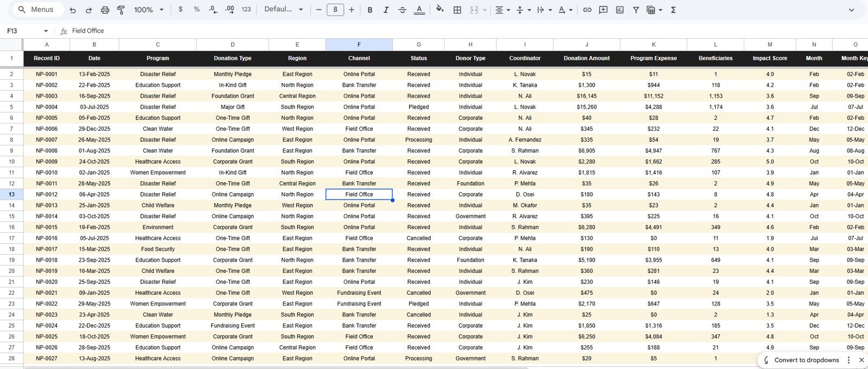Image resolution: width=868 pixels, height=369 pixels.
Task: Select column J header
Action: pos(586,44)
